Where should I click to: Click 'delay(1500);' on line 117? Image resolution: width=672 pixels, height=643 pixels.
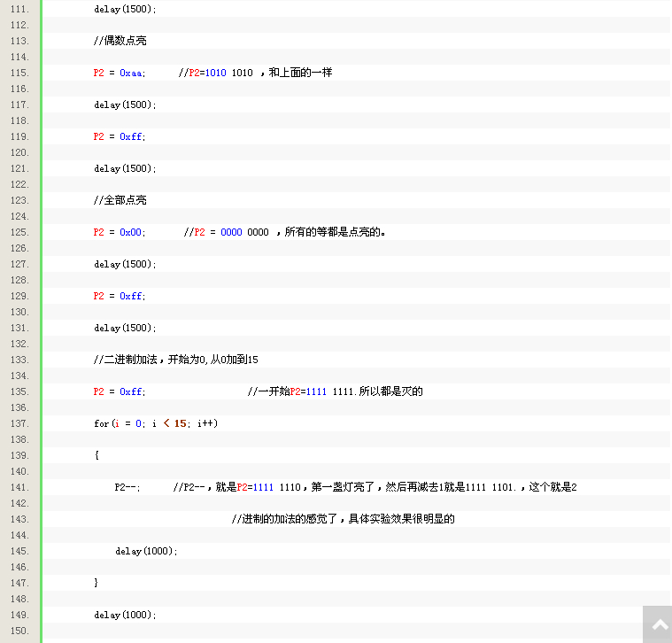point(125,105)
